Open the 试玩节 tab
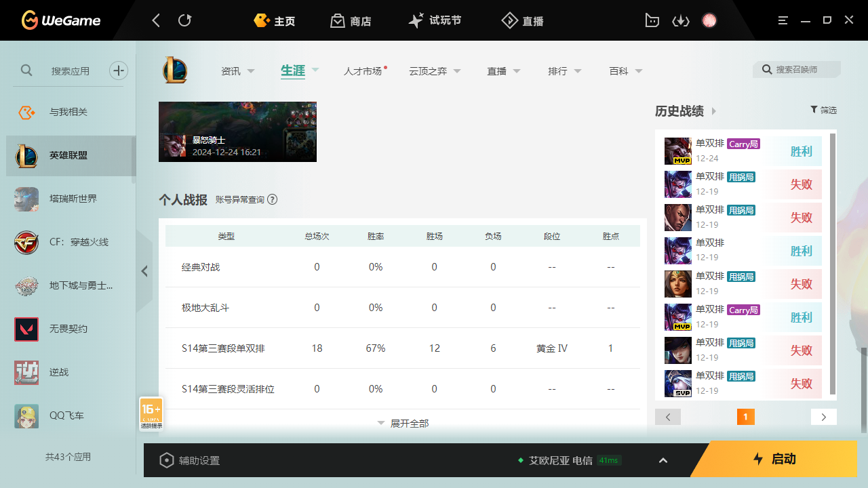The image size is (868, 488). point(435,20)
